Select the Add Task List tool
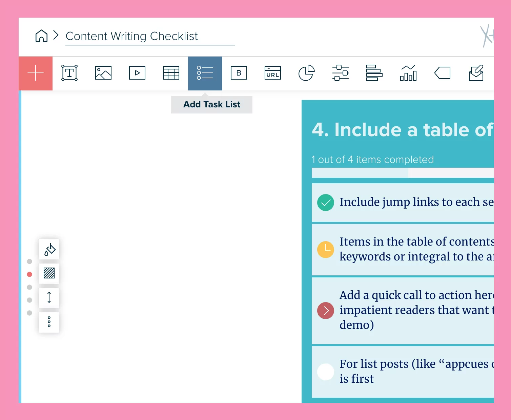The width and height of the screenshot is (511, 420). tap(205, 73)
